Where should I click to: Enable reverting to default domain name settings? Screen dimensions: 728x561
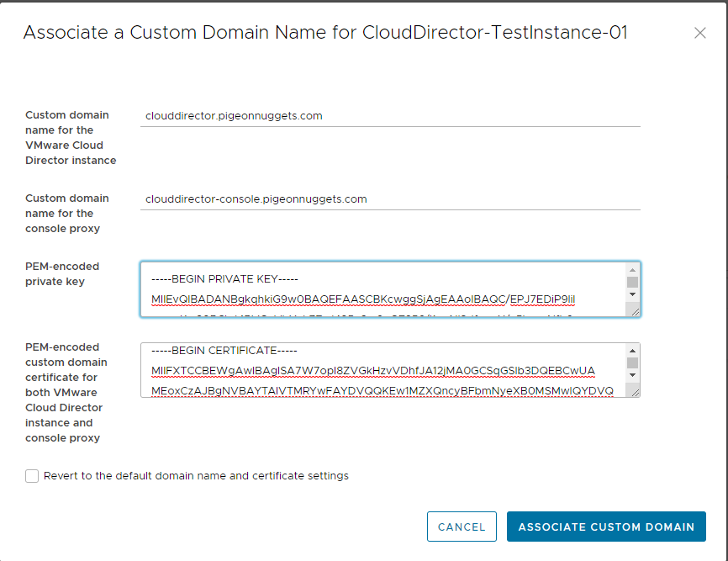pos(31,475)
